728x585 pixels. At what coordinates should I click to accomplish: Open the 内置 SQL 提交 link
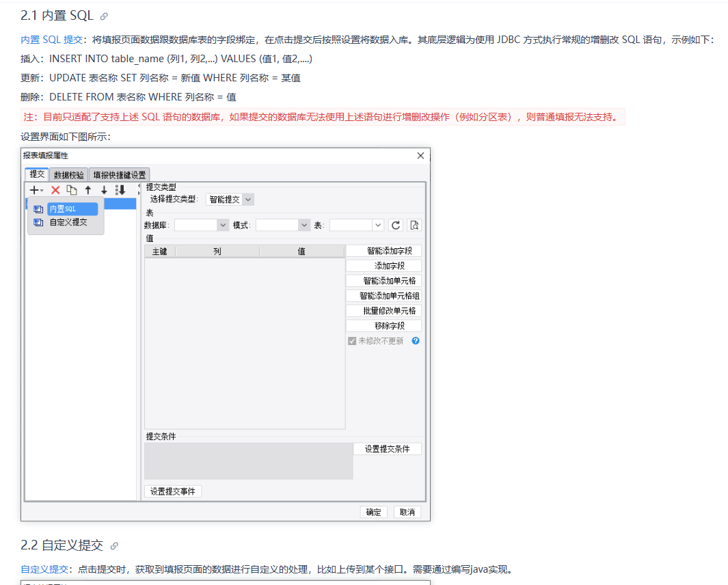[x=51, y=40]
